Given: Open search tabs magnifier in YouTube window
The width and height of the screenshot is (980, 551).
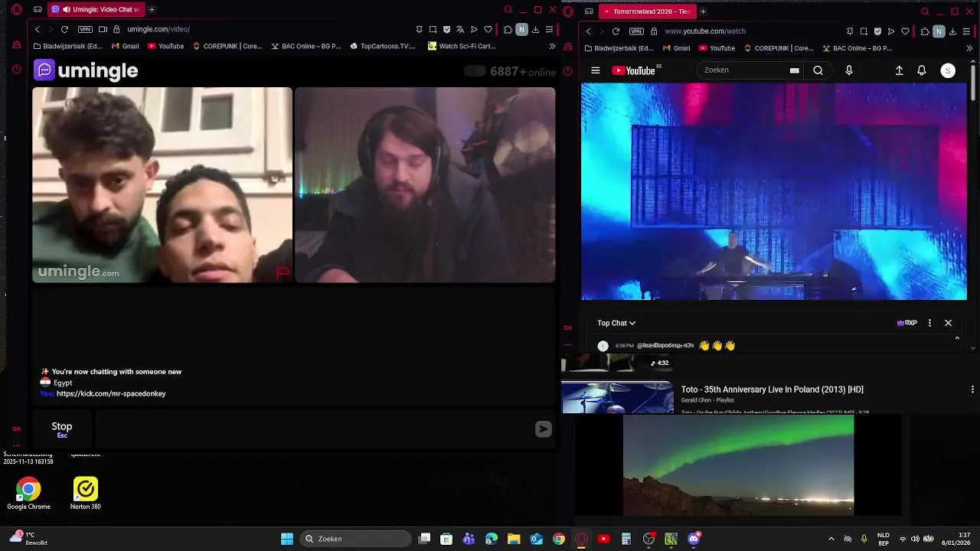Looking at the screenshot, I should pos(925,11).
